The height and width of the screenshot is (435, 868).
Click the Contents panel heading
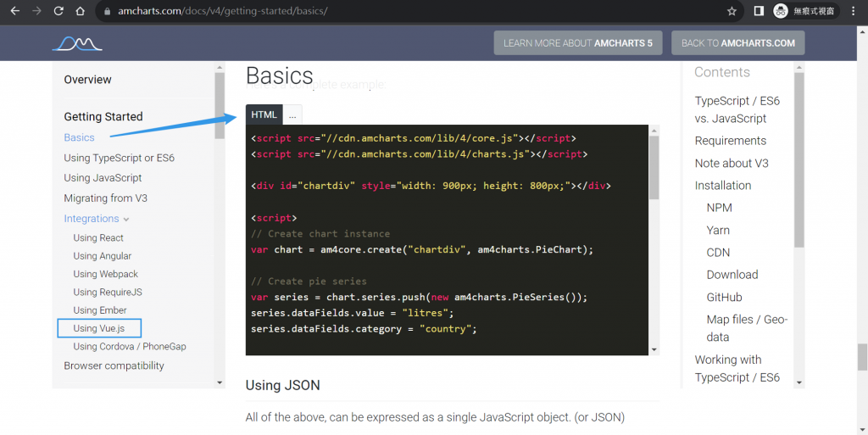click(722, 73)
